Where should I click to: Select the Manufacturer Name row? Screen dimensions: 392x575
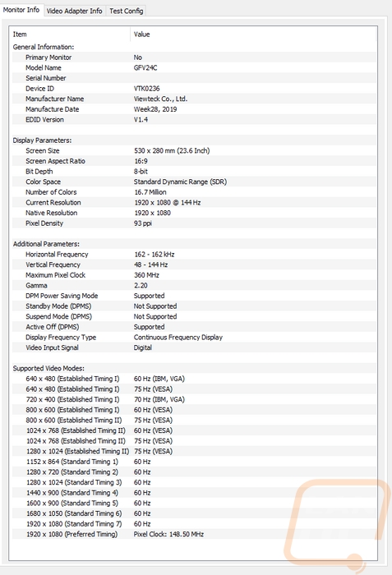(x=194, y=99)
